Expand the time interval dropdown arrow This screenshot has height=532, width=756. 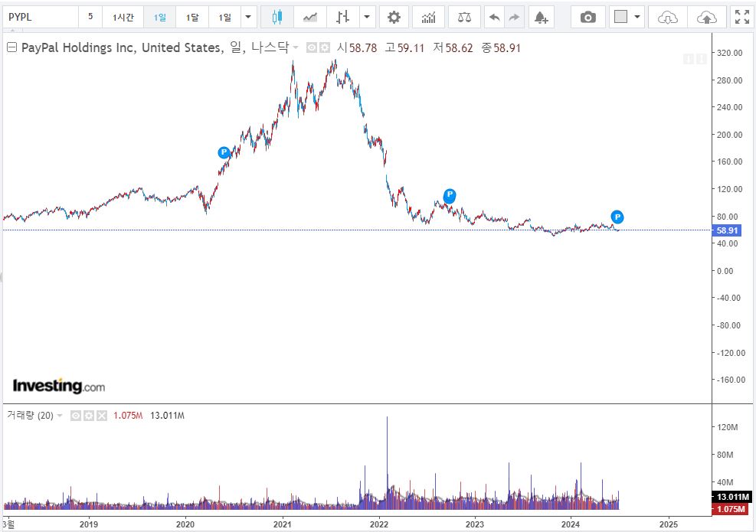pos(248,18)
